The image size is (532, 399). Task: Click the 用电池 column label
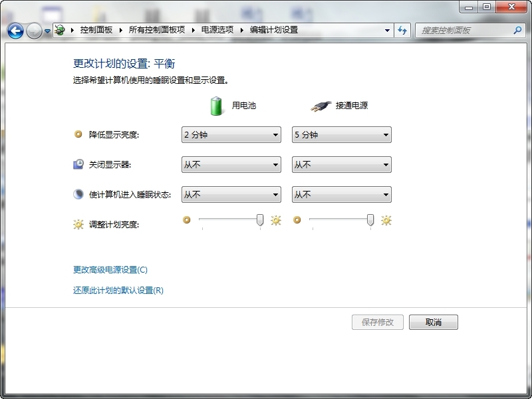[244, 106]
